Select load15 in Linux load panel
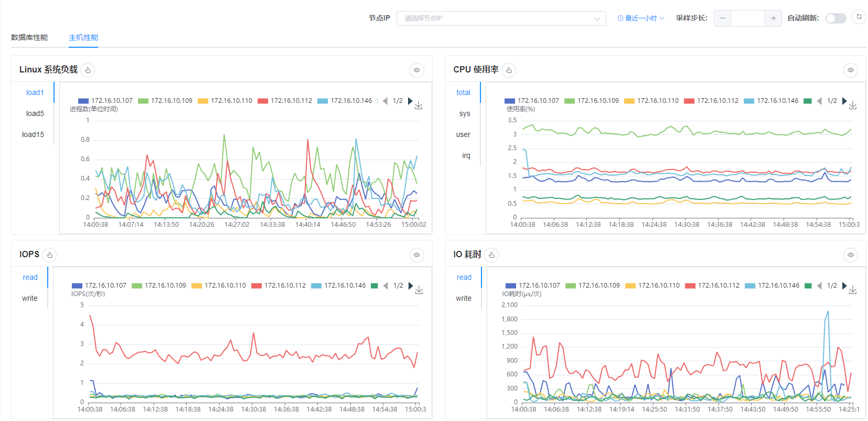Image resolution: width=868 pixels, height=421 pixels. point(33,134)
